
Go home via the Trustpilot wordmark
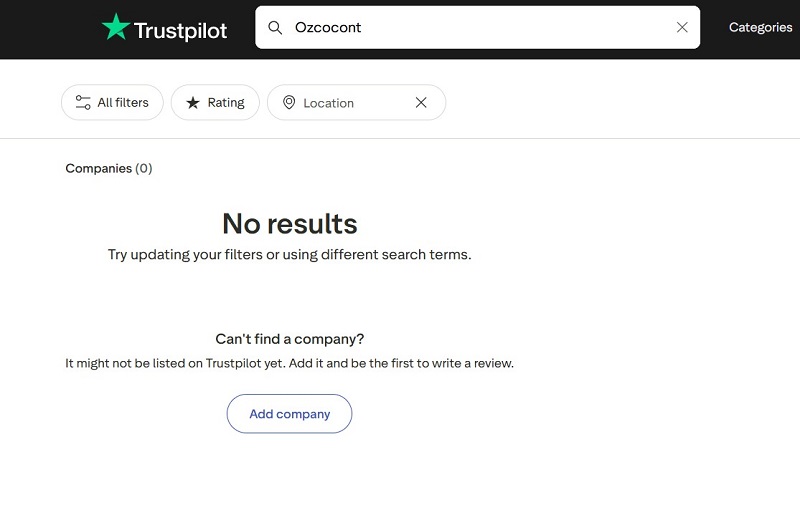[181, 30]
